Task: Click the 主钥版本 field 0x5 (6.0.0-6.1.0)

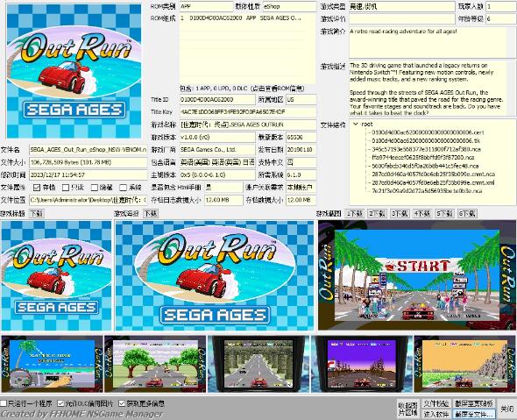Action: pos(217,174)
